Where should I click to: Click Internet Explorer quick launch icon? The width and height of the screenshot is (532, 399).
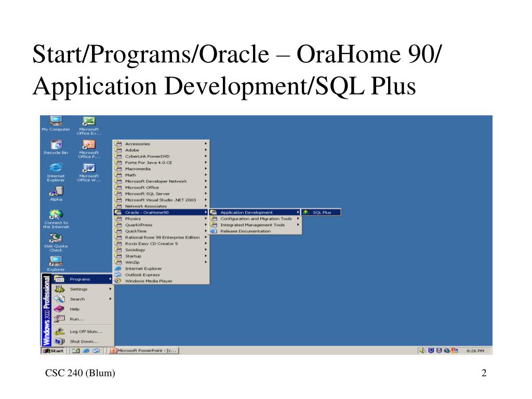(x=86, y=351)
